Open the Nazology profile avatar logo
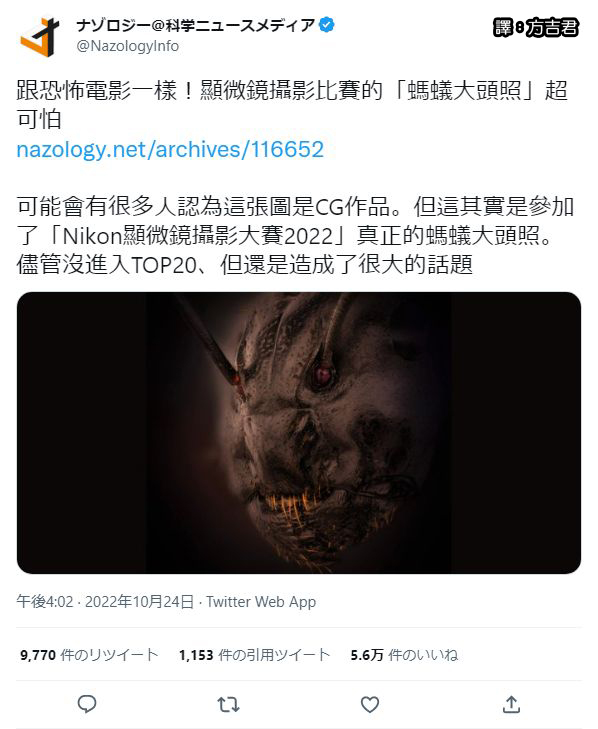 click(40, 37)
